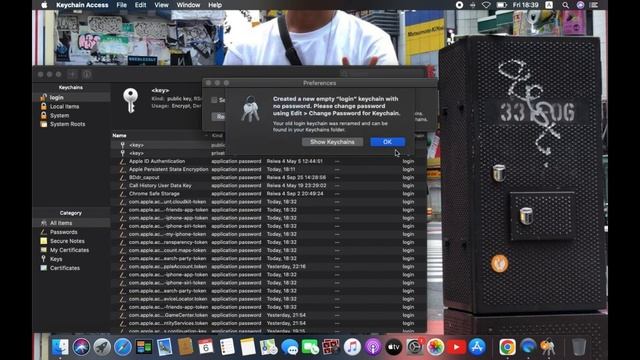Image resolution: width=640 pixels, height=360 pixels.
Task: Select the GameCenter.token entry row
Action: [x=269, y=315]
